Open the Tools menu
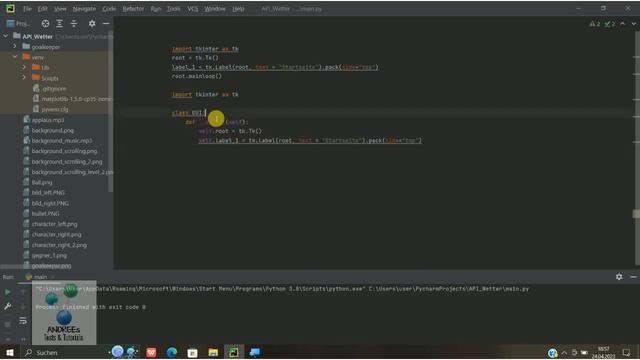 [x=173, y=9]
